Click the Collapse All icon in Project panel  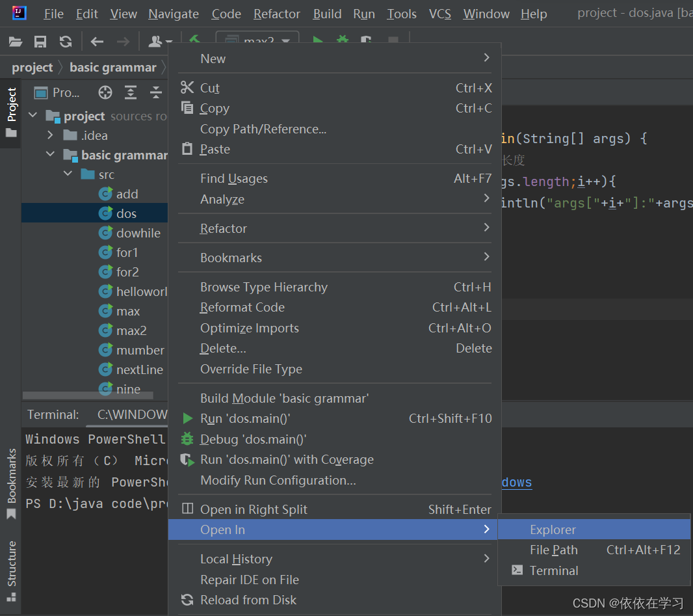tap(155, 92)
